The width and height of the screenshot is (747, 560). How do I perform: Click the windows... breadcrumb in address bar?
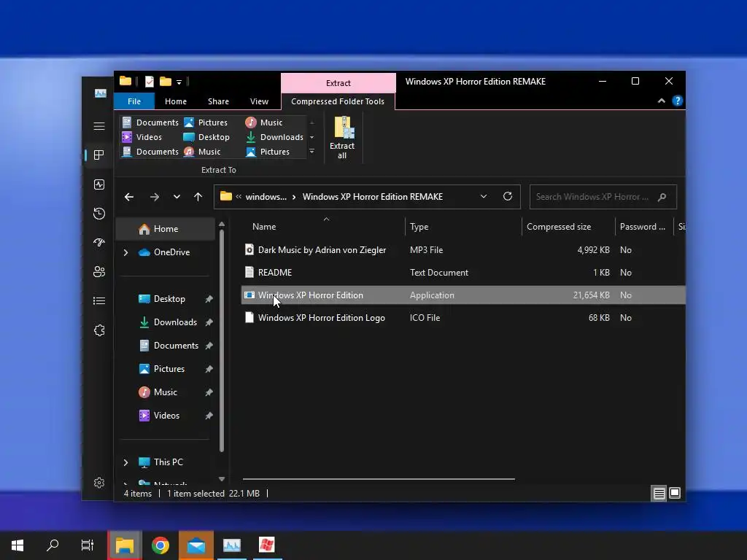[266, 197]
